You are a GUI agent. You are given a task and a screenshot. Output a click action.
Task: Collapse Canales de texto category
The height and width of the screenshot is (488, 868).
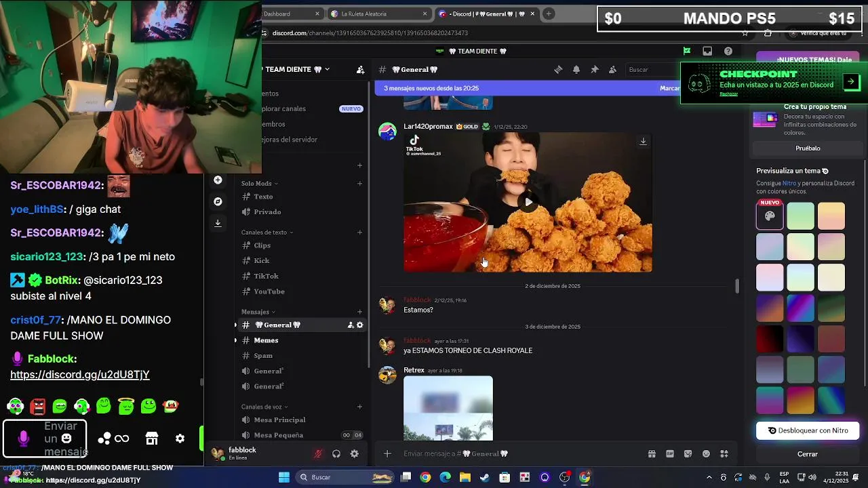click(267, 232)
